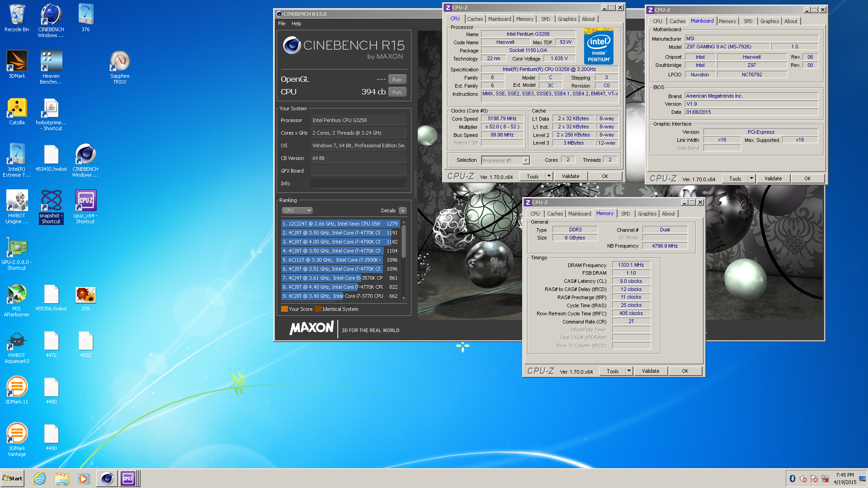The width and height of the screenshot is (868, 488).
Task: Open Tools dropdown arrow in Mainboard window
Action: tap(751, 178)
